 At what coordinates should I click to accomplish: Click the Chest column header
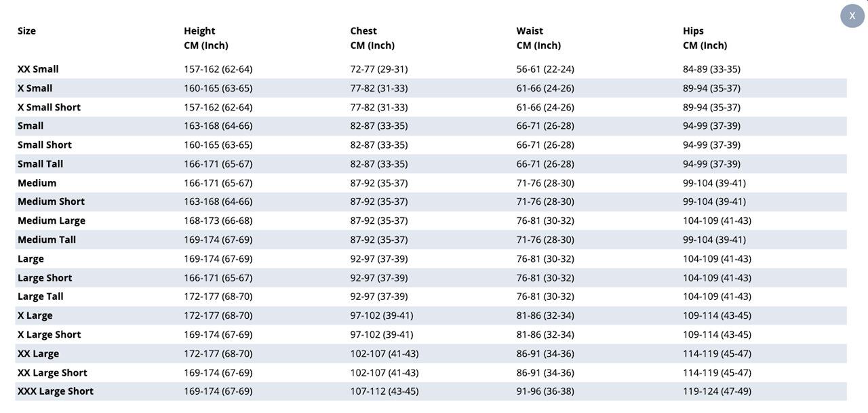pyautogui.click(x=372, y=38)
